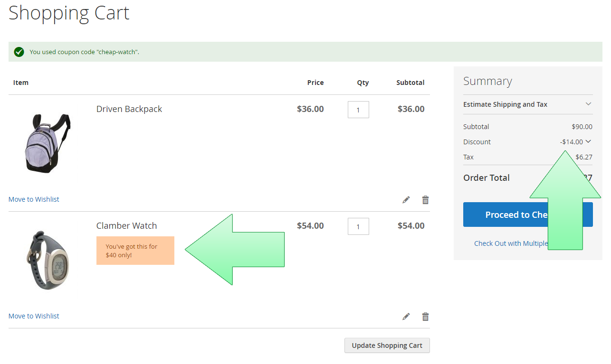Click the Clamber Watch product image

tap(48, 259)
